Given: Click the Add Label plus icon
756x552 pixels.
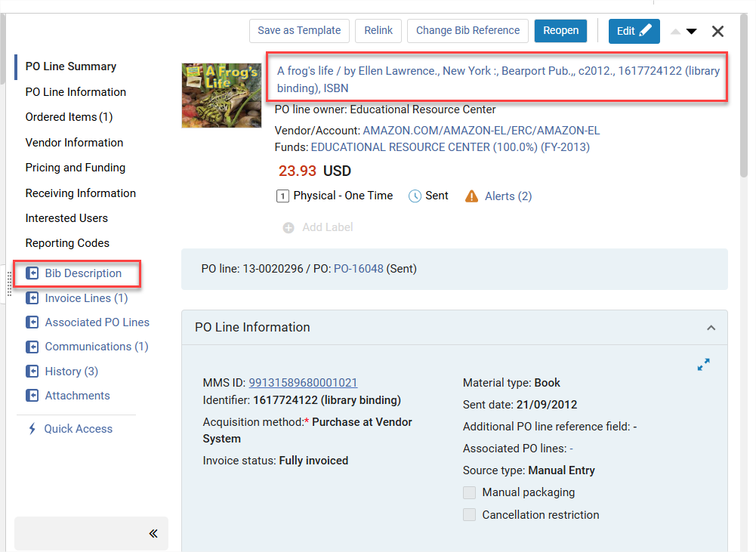Looking at the screenshot, I should [289, 227].
